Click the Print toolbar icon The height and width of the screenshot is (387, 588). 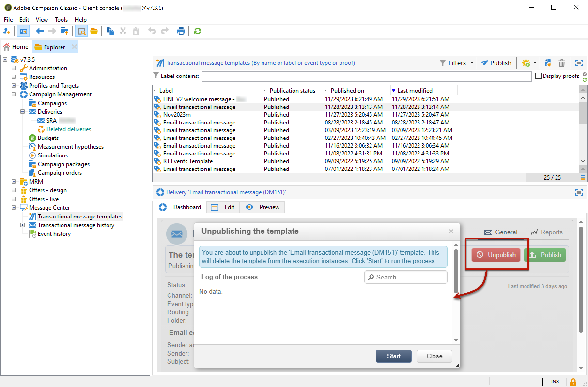(181, 31)
